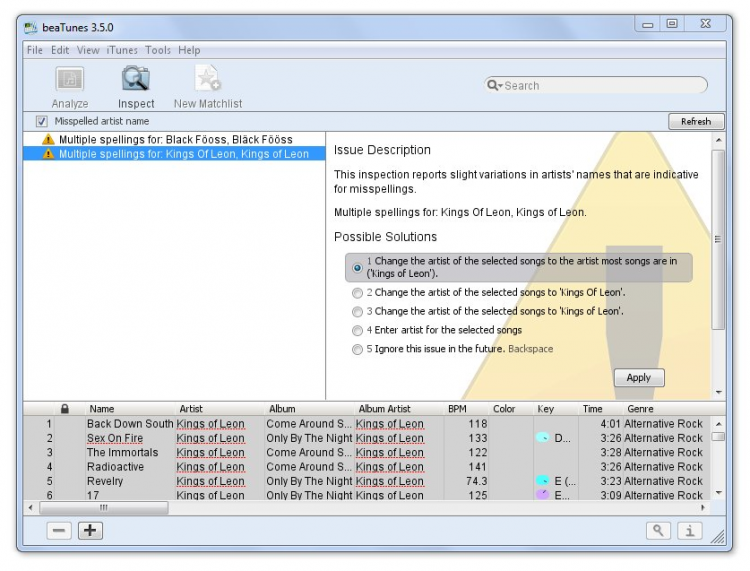Toggle the Misspelled artist name checkbox
This screenshot has height=571, width=750.
coord(42,121)
